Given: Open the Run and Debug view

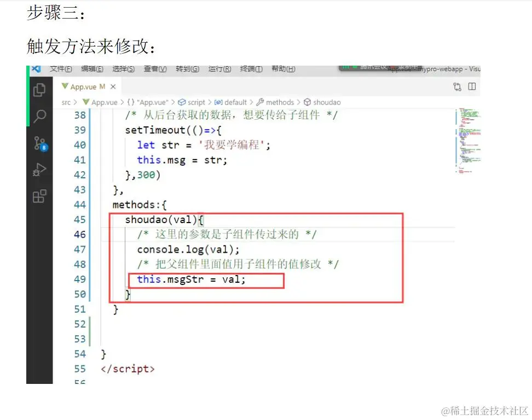Looking at the screenshot, I should (x=39, y=170).
